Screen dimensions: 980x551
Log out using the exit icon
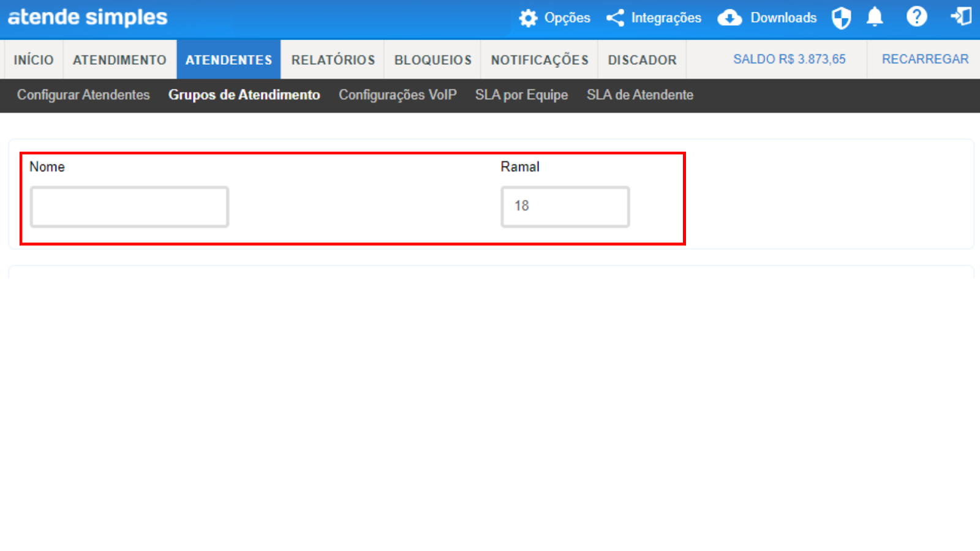pyautogui.click(x=961, y=17)
